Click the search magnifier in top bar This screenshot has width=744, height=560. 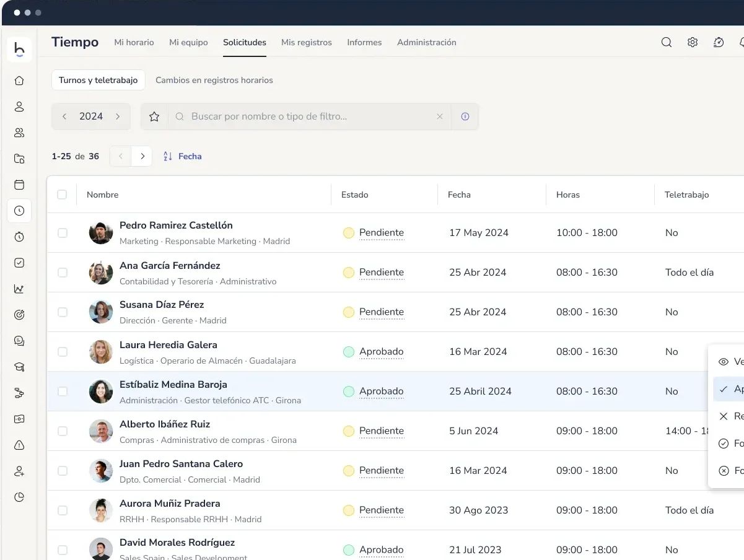click(667, 42)
